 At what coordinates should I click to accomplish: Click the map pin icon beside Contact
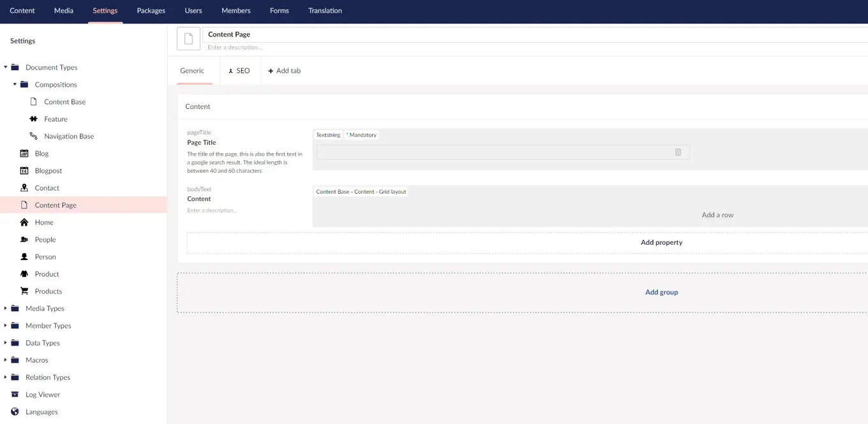25,187
